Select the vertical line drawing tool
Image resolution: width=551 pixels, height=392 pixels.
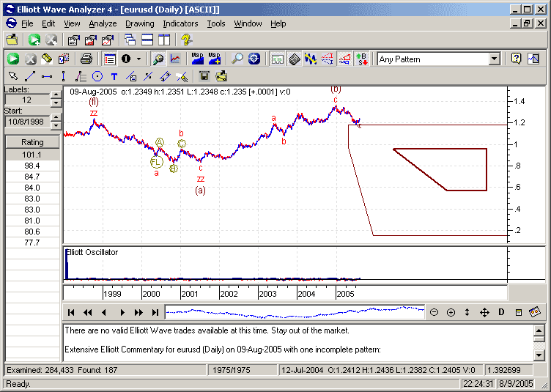[63, 76]
